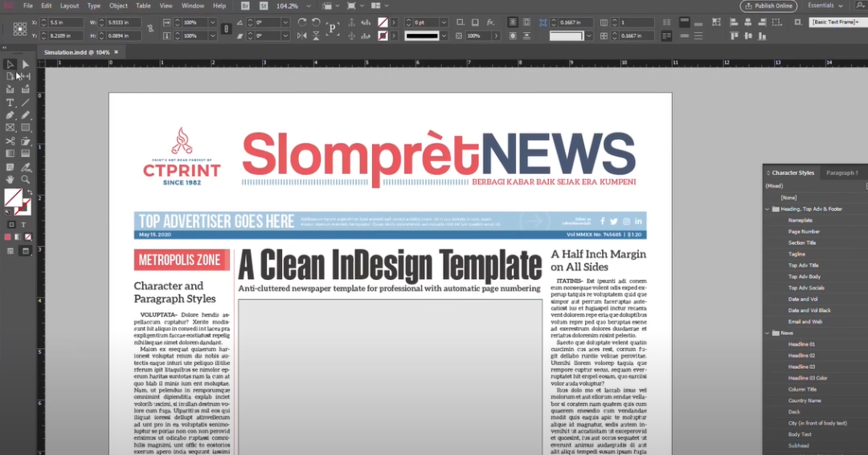Viewport: 868px width, 455px height.
Task: Open the View Options dropdown
Action: click(x=330, y=6)
